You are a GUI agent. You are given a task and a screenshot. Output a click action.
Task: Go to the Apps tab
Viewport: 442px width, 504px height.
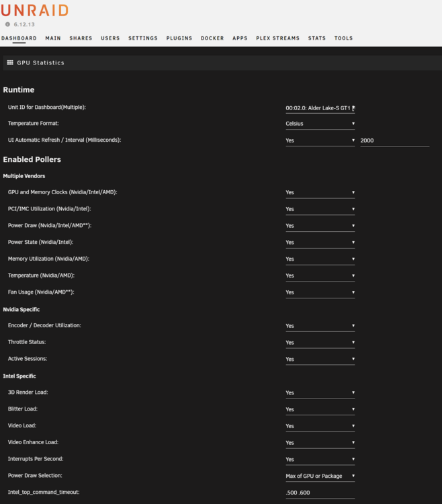coord(240,38)
